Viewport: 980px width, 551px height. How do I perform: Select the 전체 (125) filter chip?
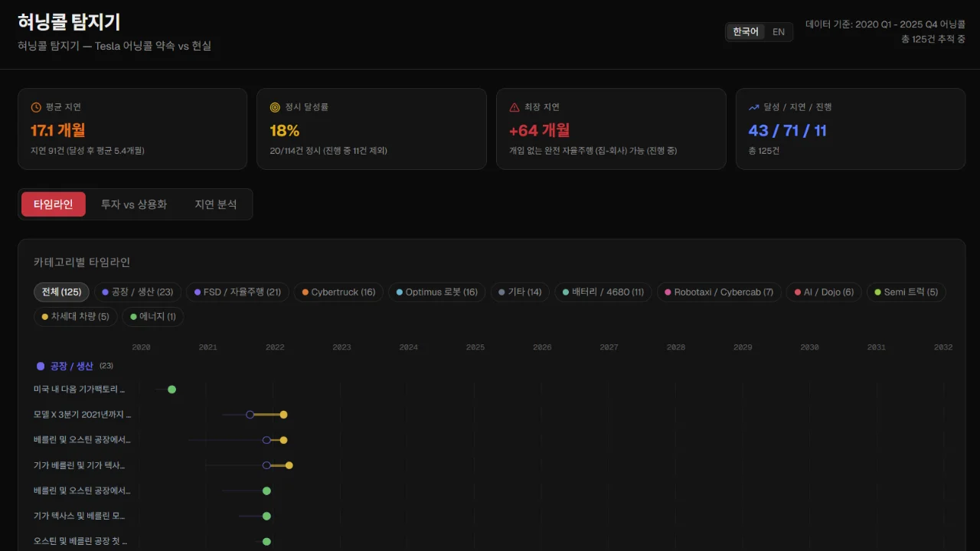click(x=61, y=292)
